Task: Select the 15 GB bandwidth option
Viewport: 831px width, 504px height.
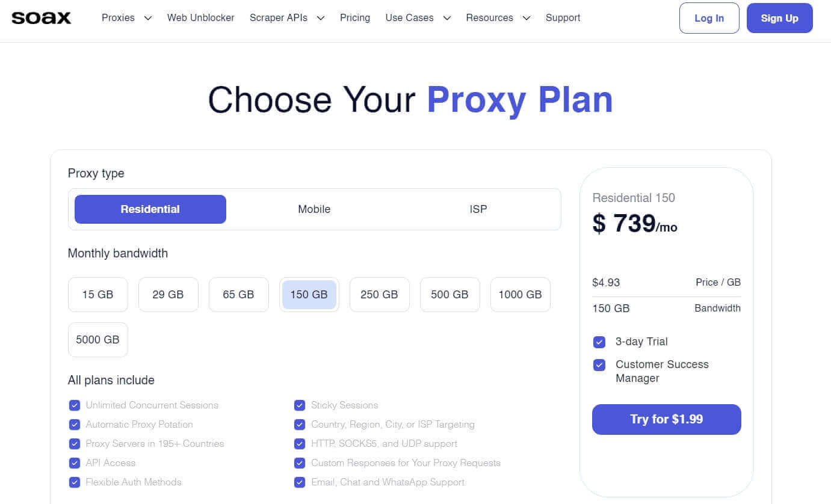Action: tap(97, 295)
